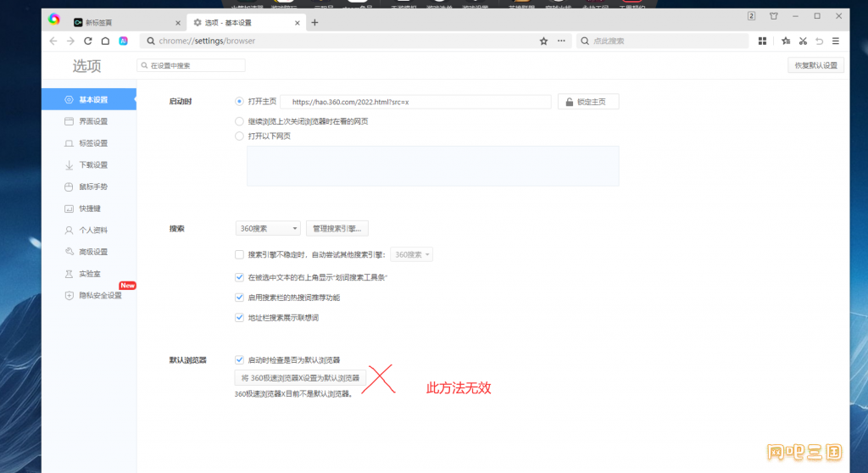This screenshot has height=473, width=868.
Task: Toggle 启动时检查是否为默认浏览器 checkbox
Action: click(x=239, y=360)
